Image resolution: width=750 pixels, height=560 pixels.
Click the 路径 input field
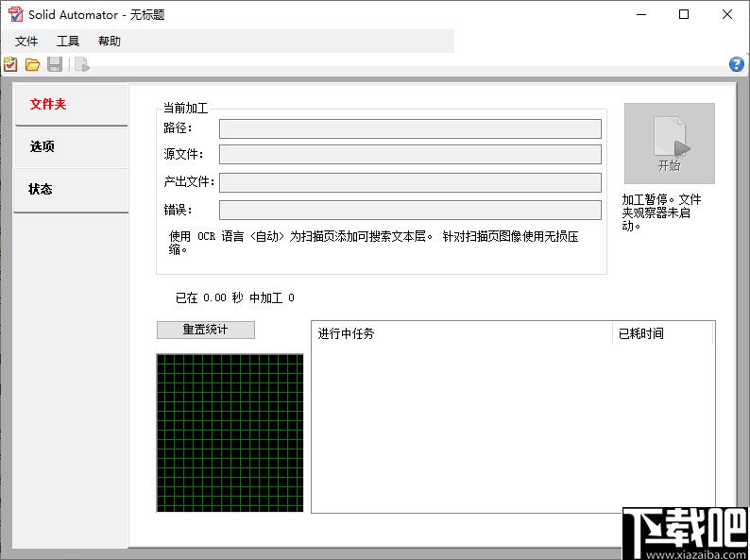410,128
